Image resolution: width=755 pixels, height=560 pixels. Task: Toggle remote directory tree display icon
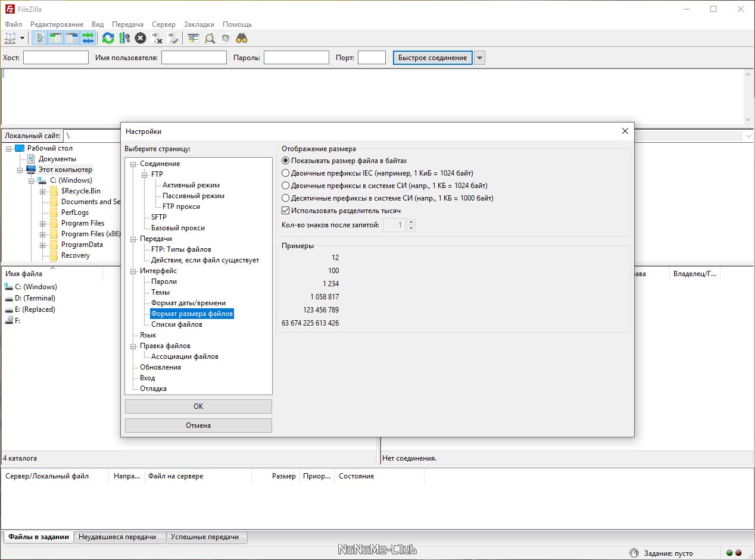click(71, 38)
